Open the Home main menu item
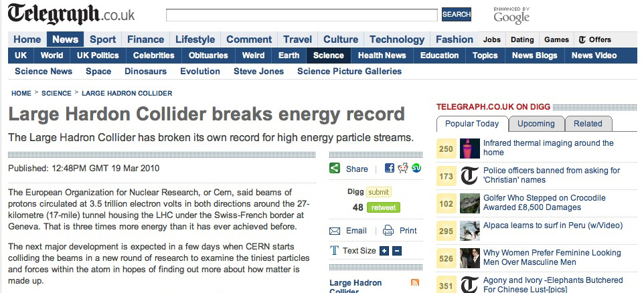Viewport: 644px width, 293px height. pyautogui.click(x=27, y=39)
